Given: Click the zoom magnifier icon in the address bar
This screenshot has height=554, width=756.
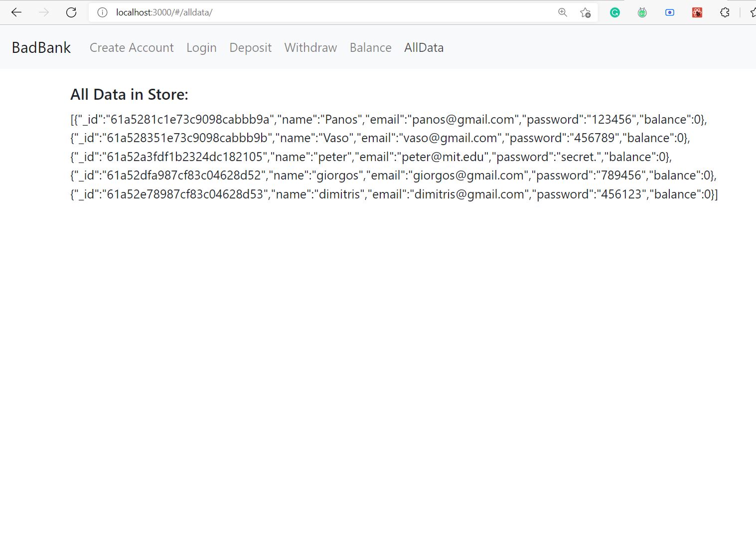Looking at the screenshot, I should [562, 12].
